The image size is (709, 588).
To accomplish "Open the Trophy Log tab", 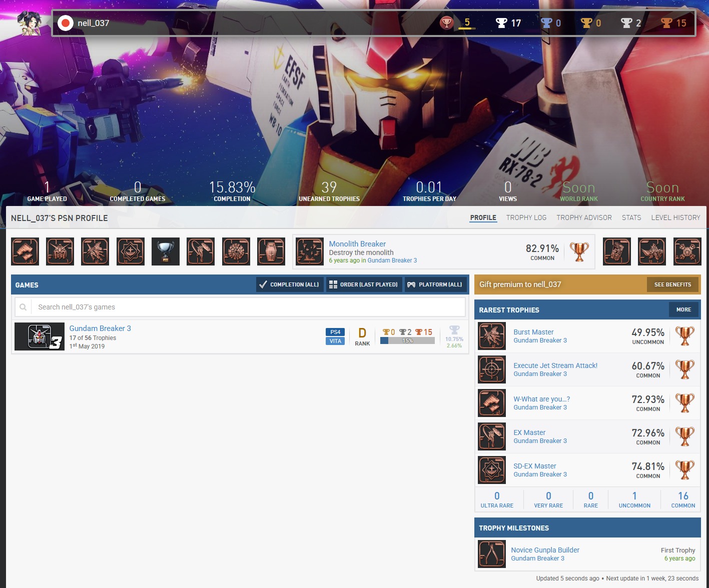I will (x=526, y=217).
